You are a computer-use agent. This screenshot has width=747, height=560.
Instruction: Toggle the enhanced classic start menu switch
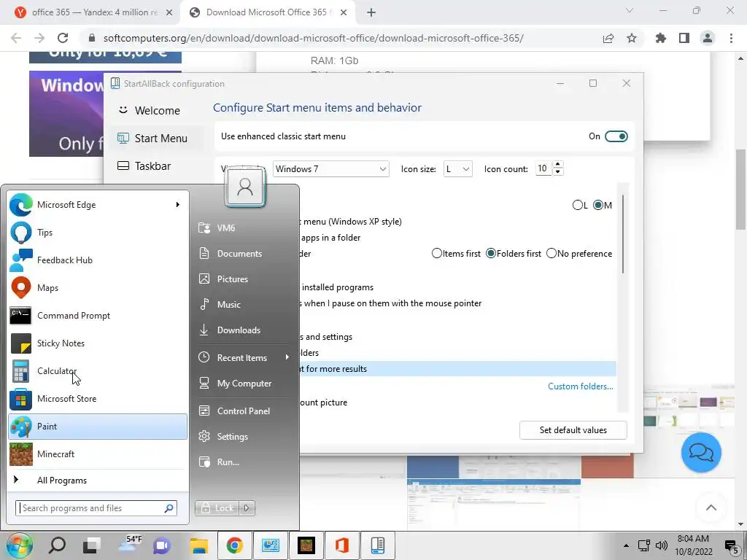click(616, 136)
